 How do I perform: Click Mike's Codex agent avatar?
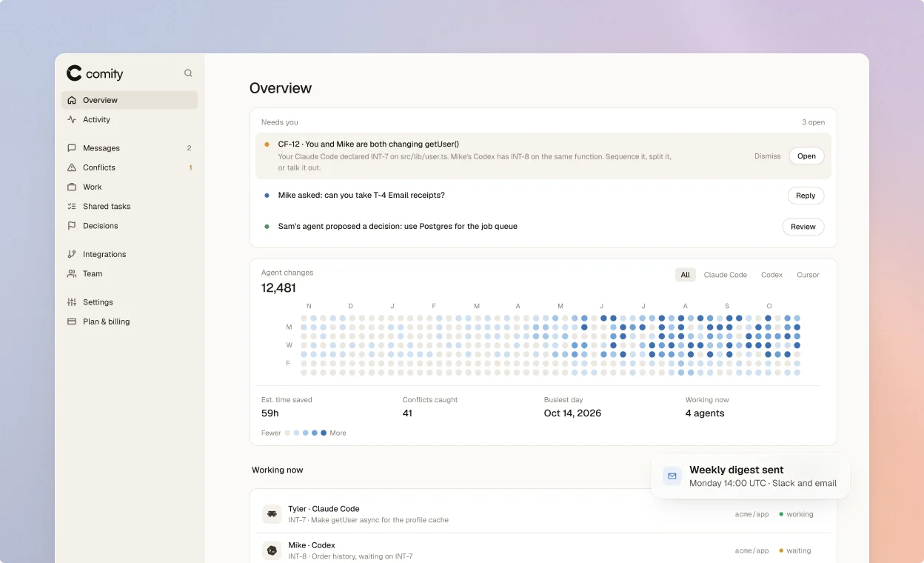tap(272, 550)
